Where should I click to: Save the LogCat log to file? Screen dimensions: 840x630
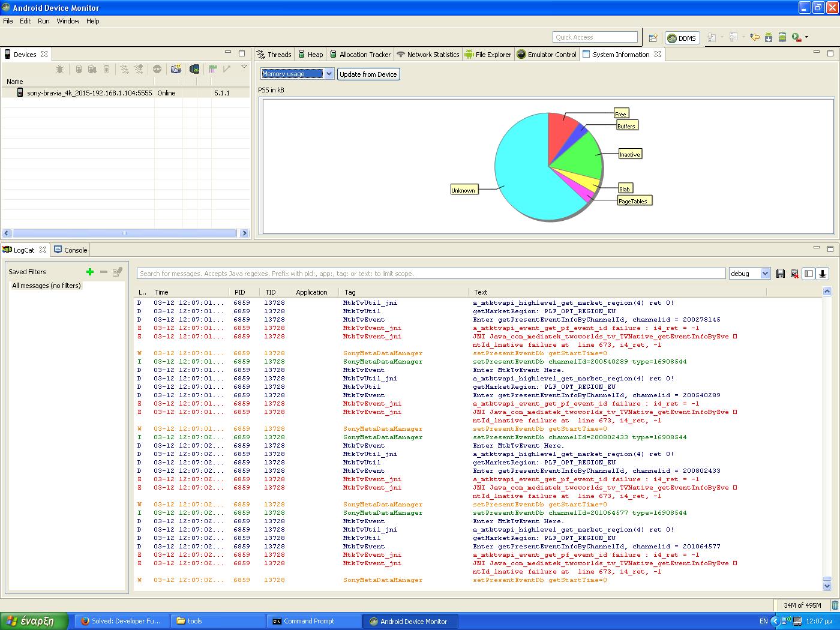click(781, 274)
